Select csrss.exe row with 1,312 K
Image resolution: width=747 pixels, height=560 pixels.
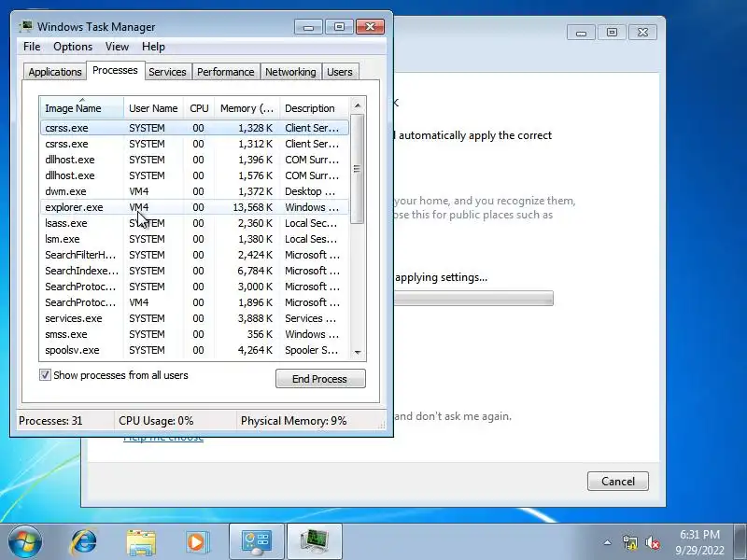point(194,144)
